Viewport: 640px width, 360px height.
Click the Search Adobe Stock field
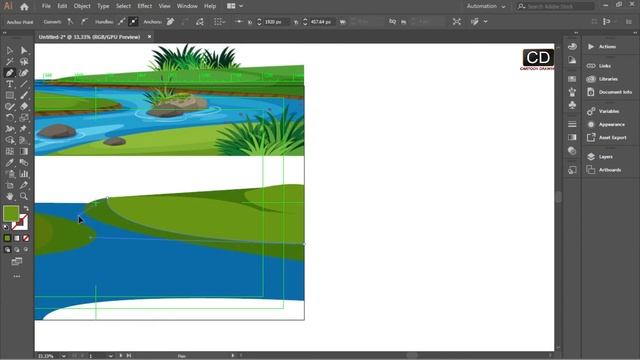pyautogui.click(x=555, y=6)
